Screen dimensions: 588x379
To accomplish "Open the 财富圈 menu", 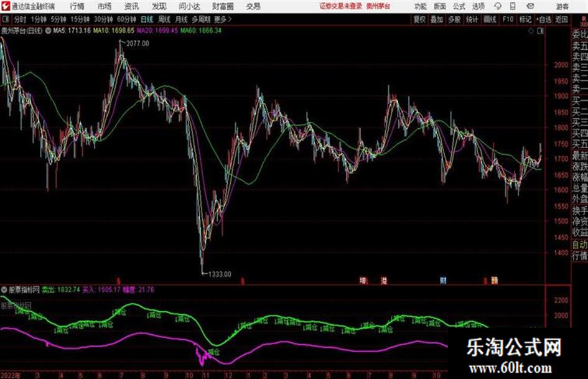I will (223, 6).
